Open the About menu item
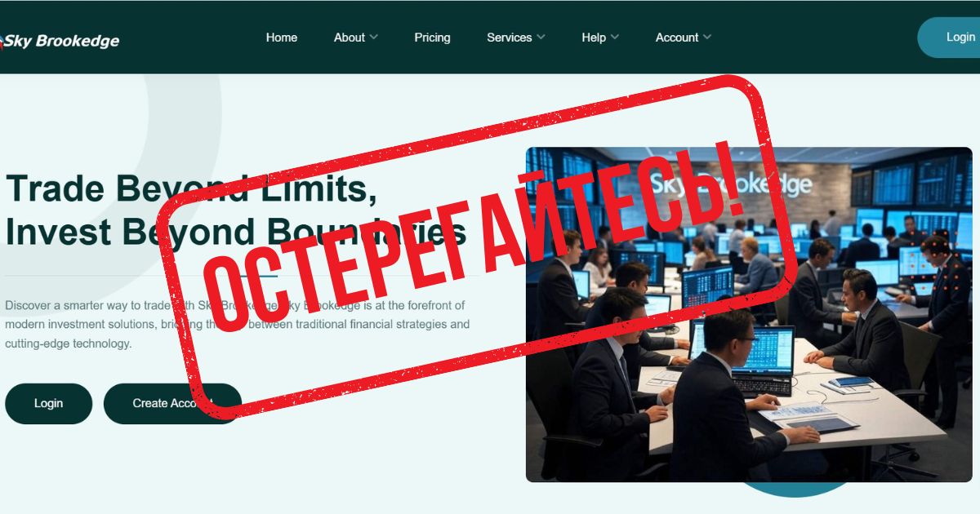 pos(350,38)
